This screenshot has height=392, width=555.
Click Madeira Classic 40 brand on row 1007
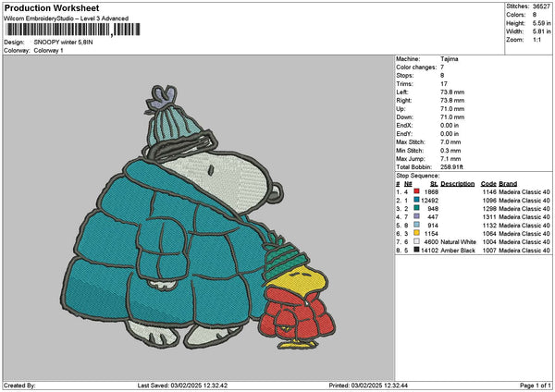click(524, 251)
